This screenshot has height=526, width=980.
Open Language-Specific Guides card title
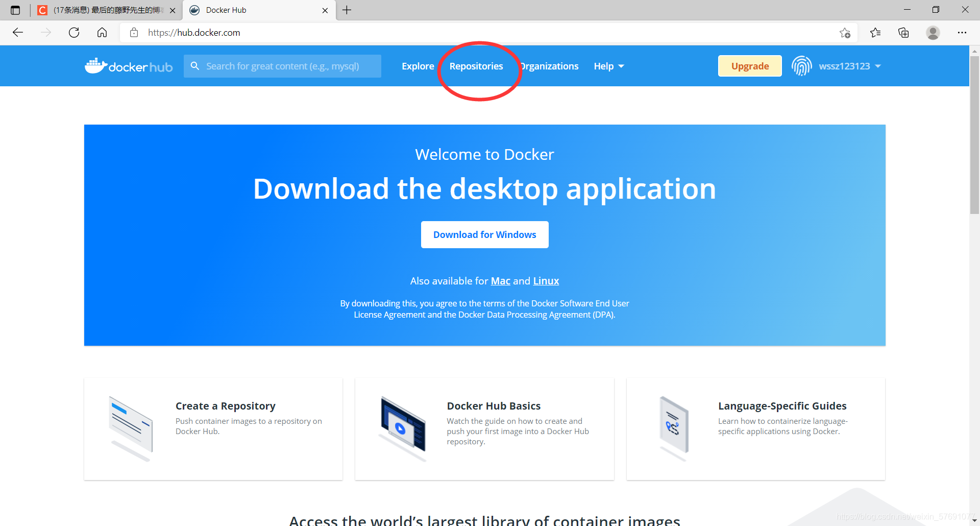(782, 406)
